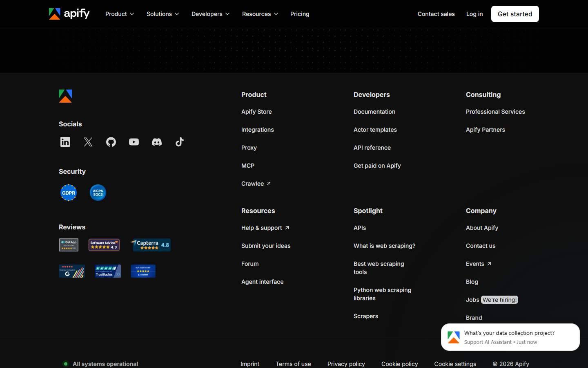Viewport: 588px width, 368px height.
Task: Open the Events external link
Action: point(479,264)
